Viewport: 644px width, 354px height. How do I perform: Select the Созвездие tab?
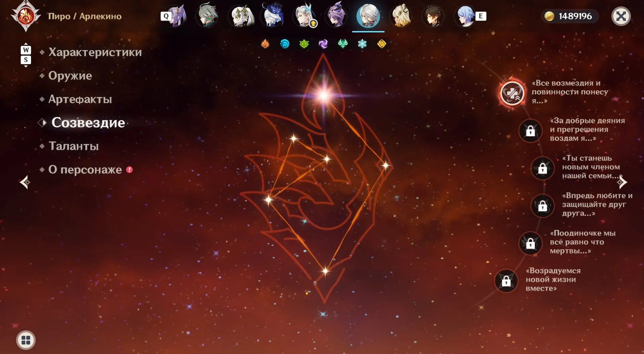pos(88,122)
